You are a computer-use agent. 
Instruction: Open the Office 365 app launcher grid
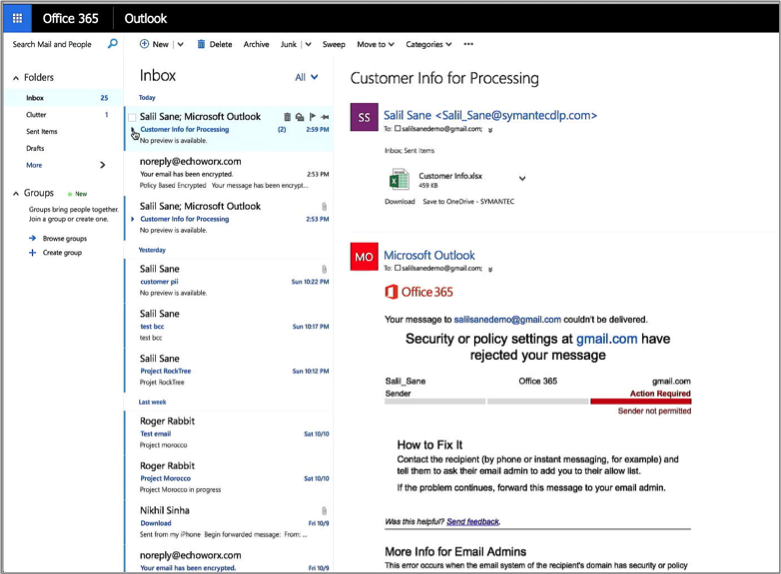17,18
